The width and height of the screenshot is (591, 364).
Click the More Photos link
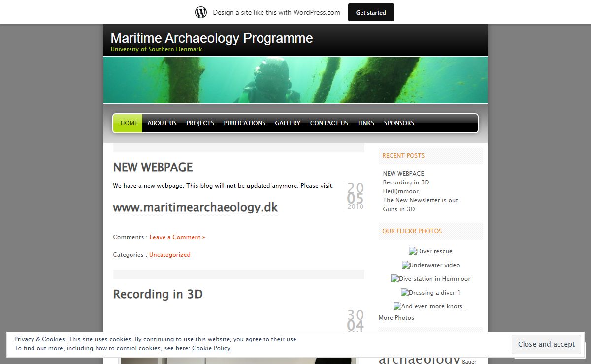(396, 318)
